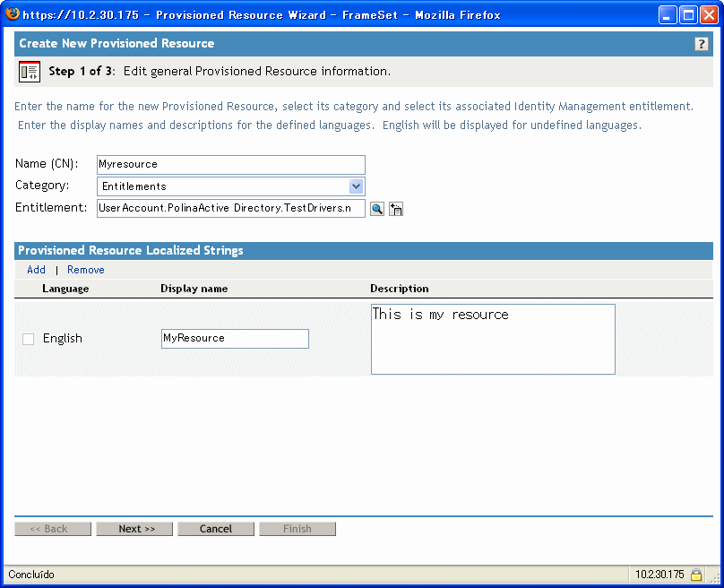The width and height of the screenshot is (724, 588).
Task: Click the Firefox logo in title bar
Action: 13,13
